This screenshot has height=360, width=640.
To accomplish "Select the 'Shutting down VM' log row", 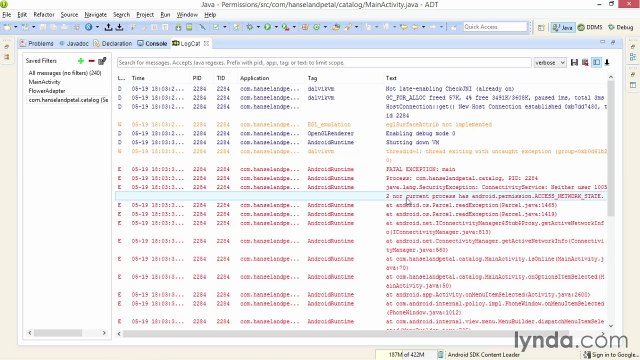I will tap(361, 142).
